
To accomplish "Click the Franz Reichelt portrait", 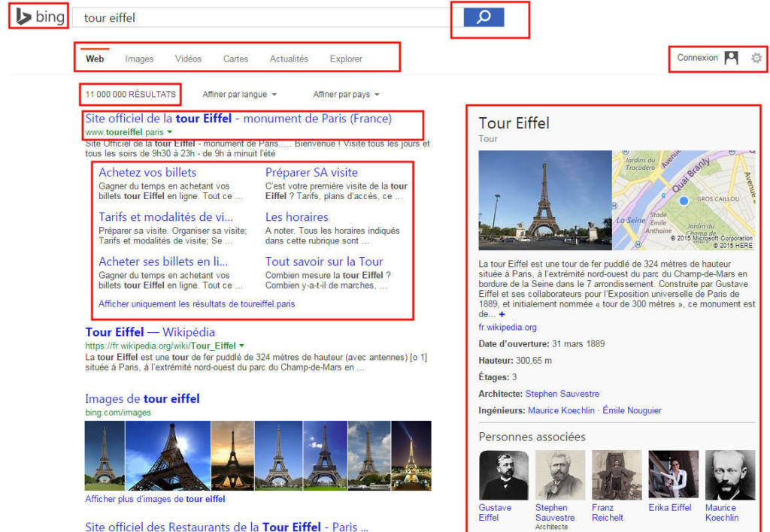I will coord(617,475).
